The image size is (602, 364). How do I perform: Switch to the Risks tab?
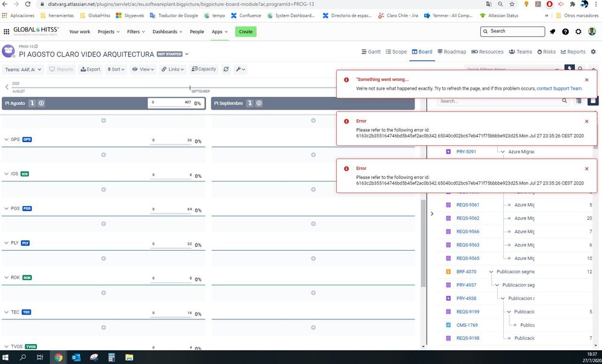[547, 52]
